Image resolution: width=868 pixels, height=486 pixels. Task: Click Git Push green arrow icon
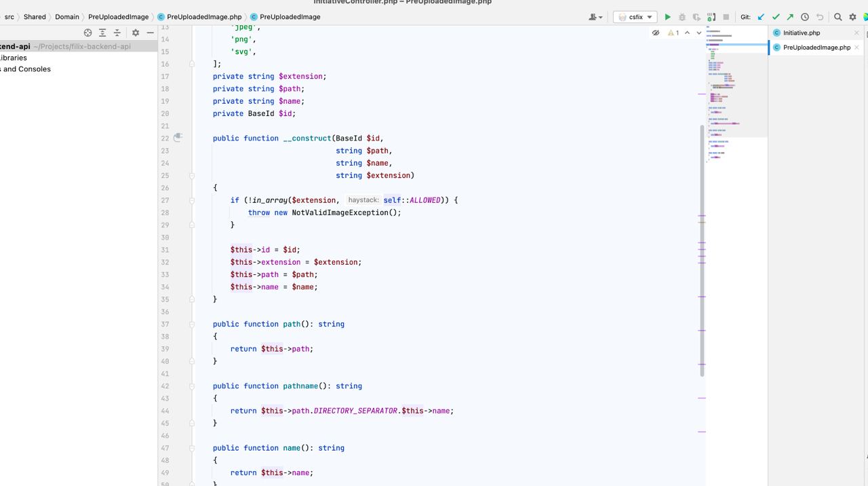(x=790, y=17)
